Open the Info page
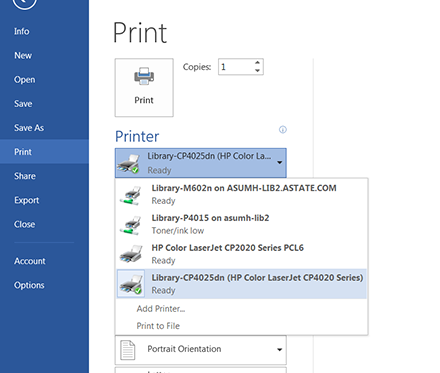Image resolution: width=440 pixels, height=373 pixels. click(x=22, y=31)
